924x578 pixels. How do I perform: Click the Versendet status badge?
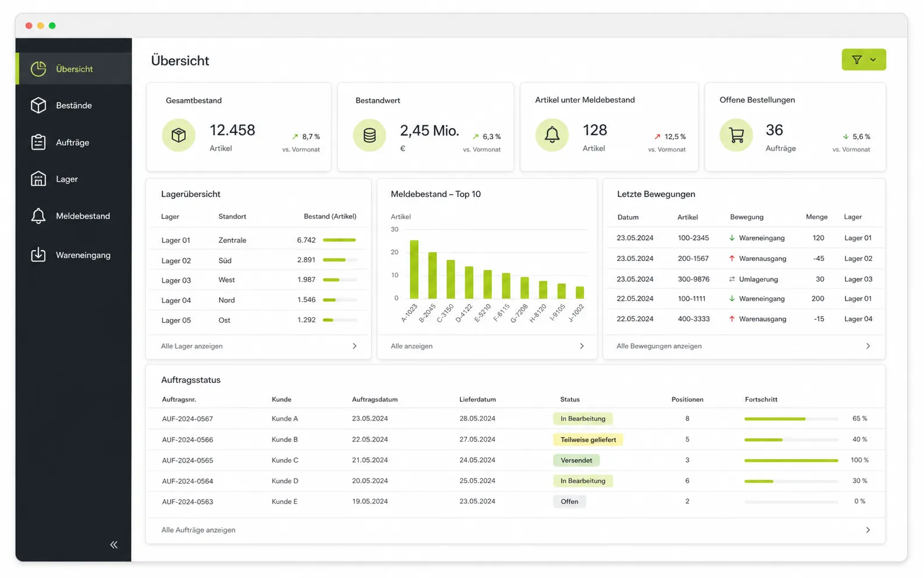pos(576,460)
